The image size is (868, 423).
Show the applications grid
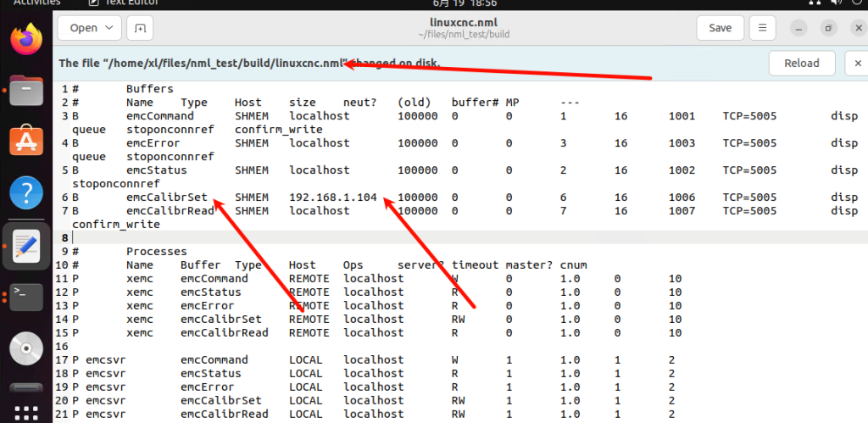26,413
